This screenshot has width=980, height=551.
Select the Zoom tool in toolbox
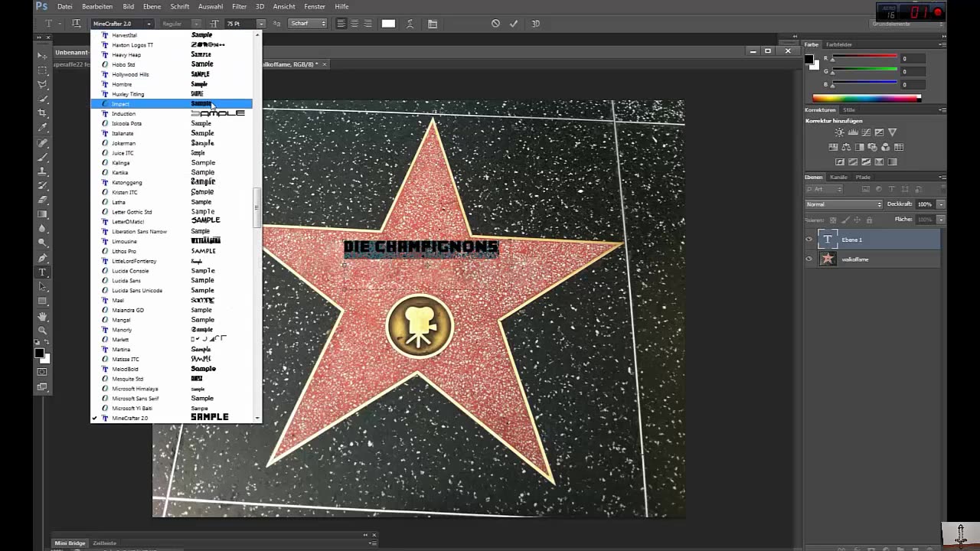coord(43,331)
